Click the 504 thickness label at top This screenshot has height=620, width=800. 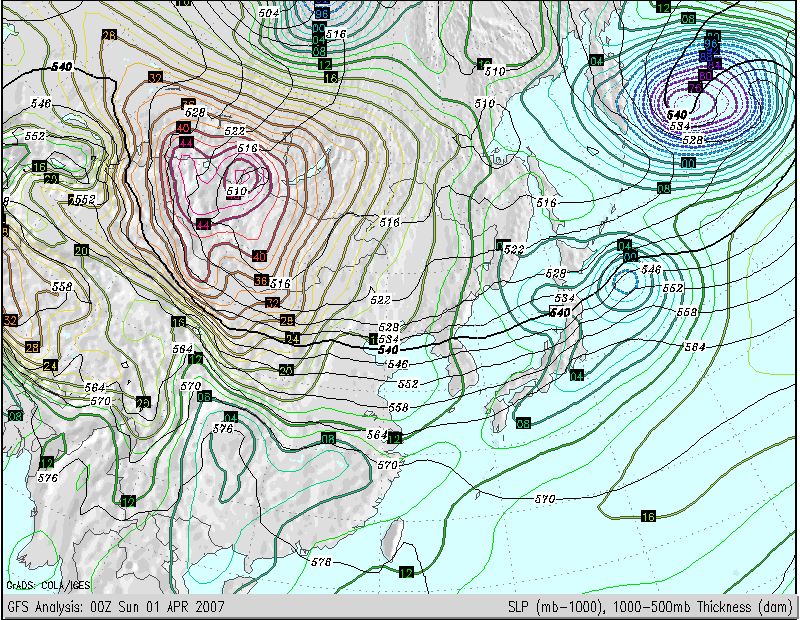268,13
